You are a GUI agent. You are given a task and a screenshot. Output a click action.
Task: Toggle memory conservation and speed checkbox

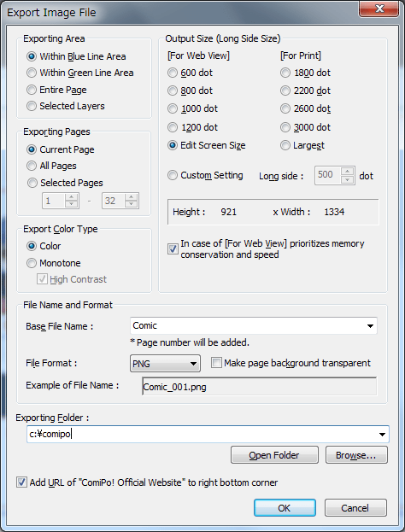point(173,249)
